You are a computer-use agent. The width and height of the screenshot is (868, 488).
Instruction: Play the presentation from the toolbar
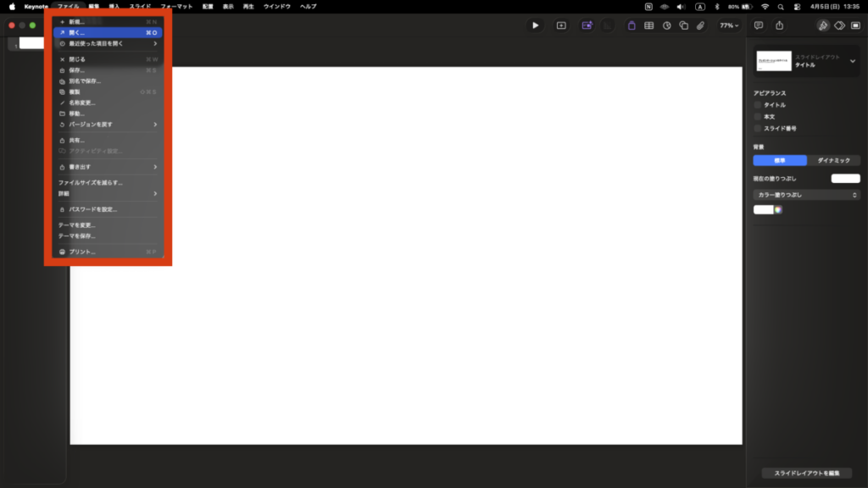click(x=535, y=25)
